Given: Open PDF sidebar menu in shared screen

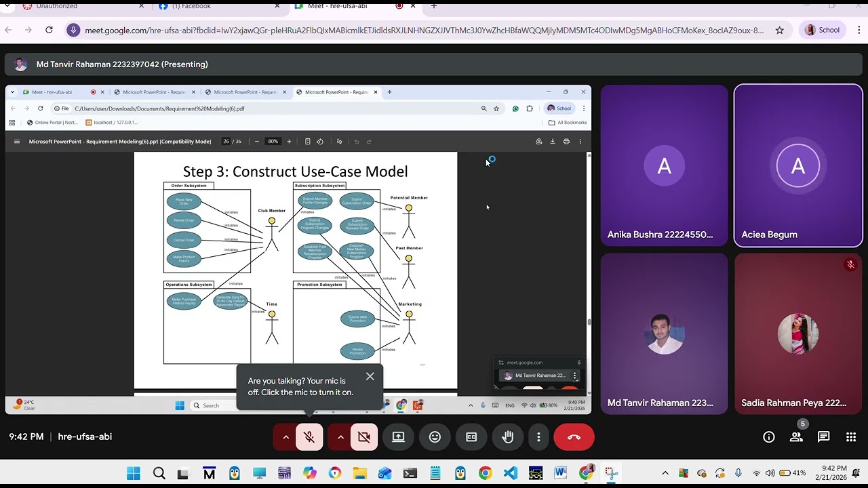Looking at the screenshot, I should pos(17,142).
